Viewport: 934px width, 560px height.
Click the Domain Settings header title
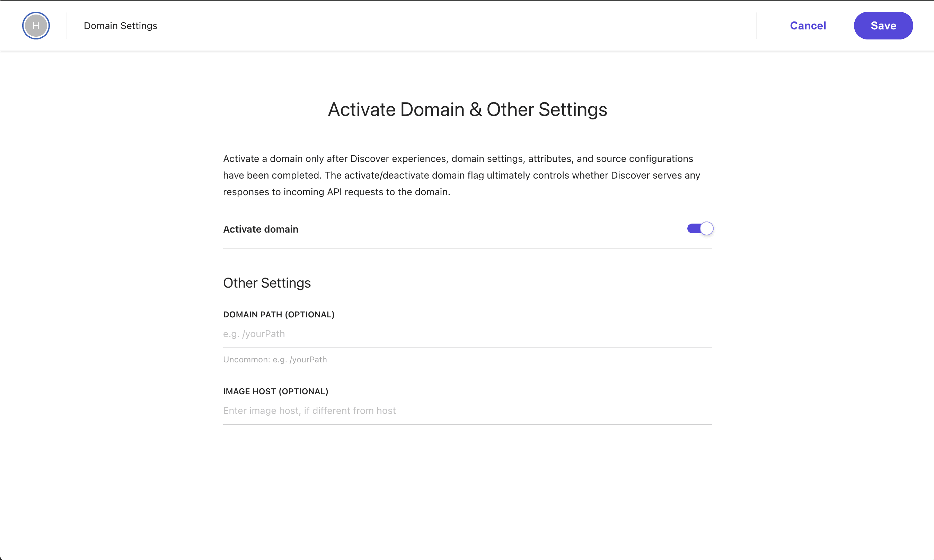(121, 26)
